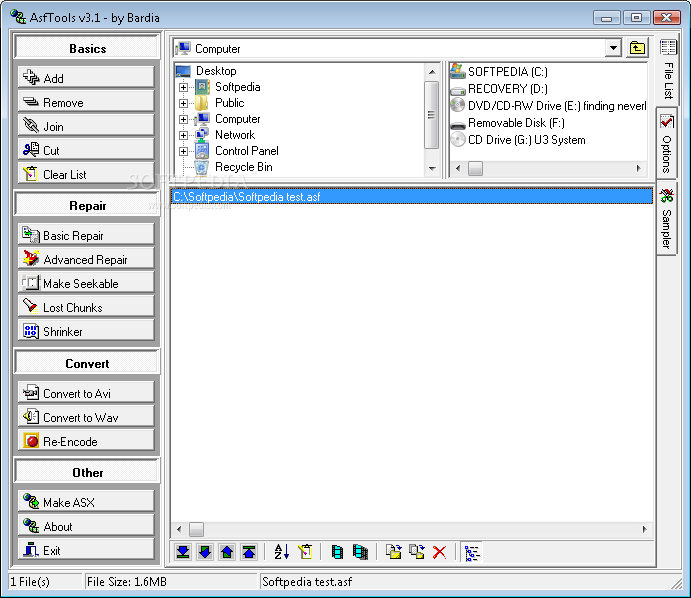691x598 pixels.
Task: Click Exit to quit AsfTools
Action: click(86, 550)
